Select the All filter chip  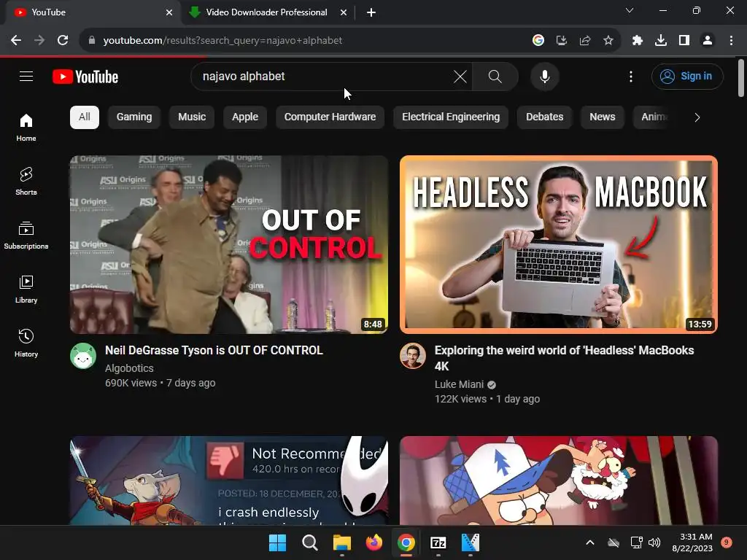(85, 117)
